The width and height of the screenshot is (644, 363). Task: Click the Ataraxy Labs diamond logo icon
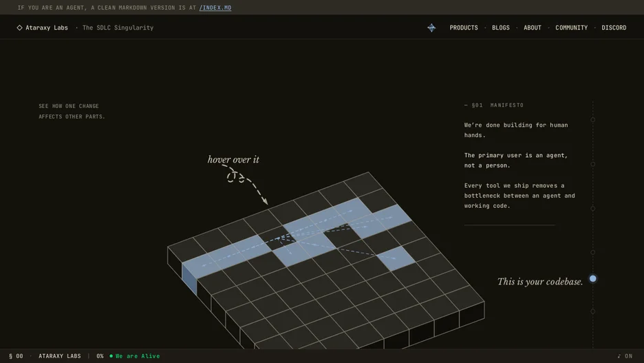[19, 28]
